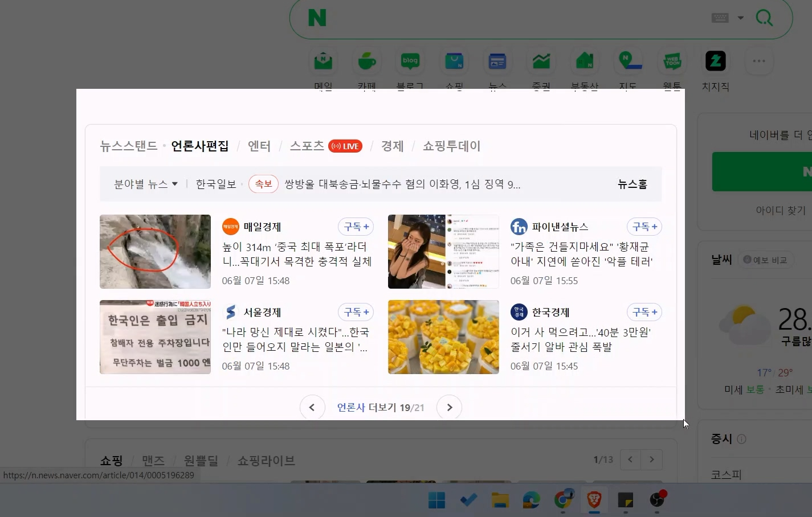This screenshot has height=517, width=812.
Task: Go to previous publisher page arrow
Action: pyautogui.click(x=312, y=407)
